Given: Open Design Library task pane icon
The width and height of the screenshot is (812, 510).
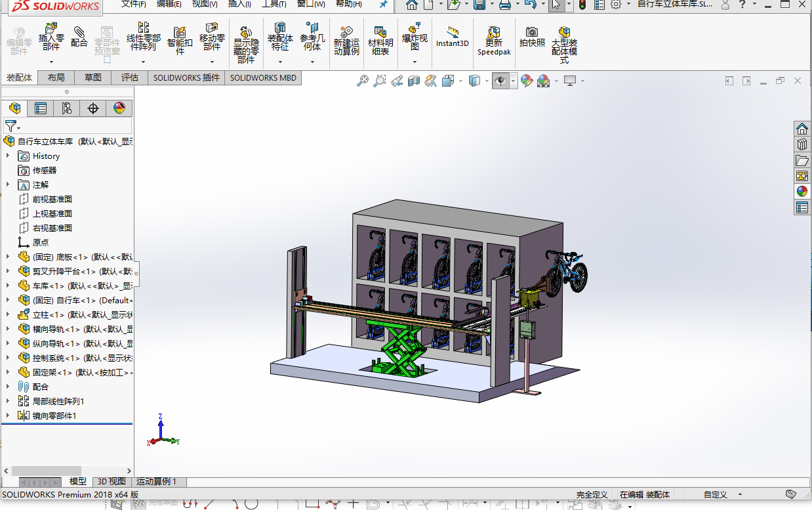Looking at the screenshot, I should coord(802,144).
